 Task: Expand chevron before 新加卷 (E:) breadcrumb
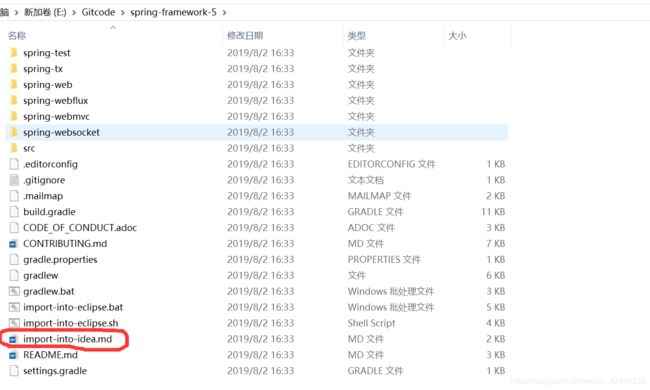tap(16, 12)
